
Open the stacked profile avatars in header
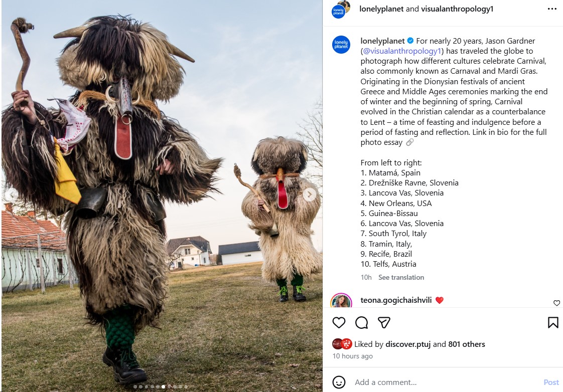coord(340,10)
